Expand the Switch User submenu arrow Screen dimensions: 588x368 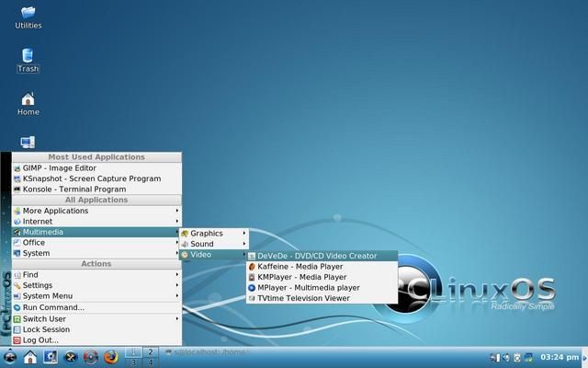177,318
